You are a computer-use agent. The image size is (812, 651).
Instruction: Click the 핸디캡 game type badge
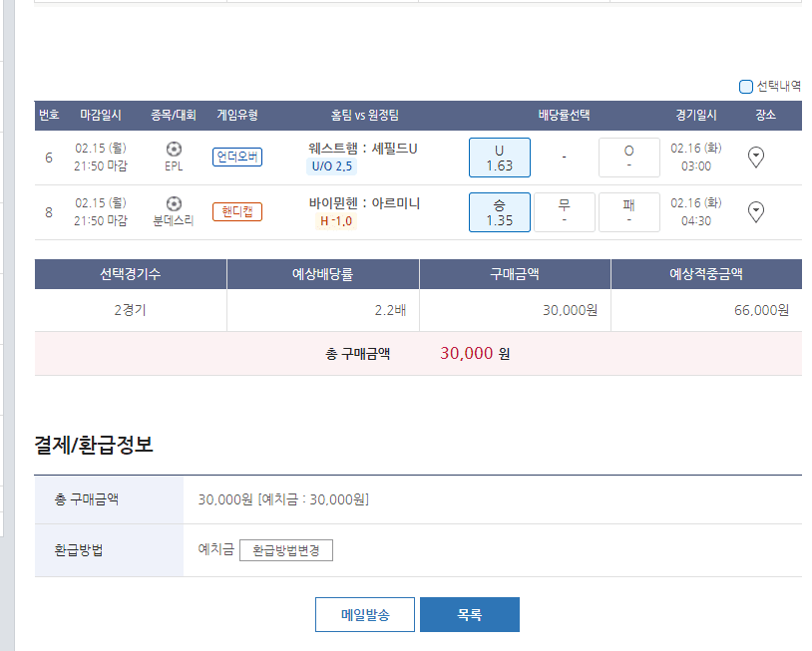237,211
